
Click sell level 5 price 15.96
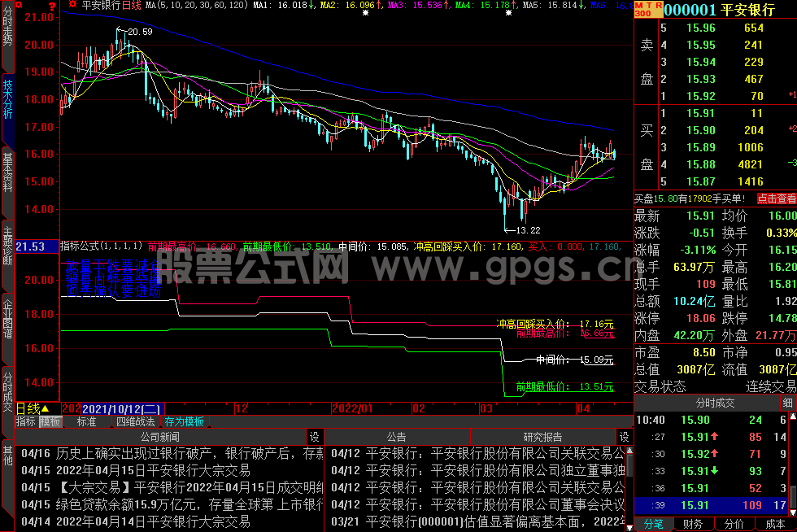pyautogui.click(x=701, y=28)
